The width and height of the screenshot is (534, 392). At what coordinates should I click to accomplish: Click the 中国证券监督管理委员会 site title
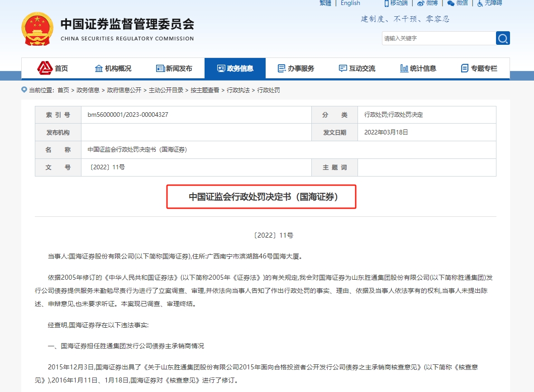coord(127,24)
